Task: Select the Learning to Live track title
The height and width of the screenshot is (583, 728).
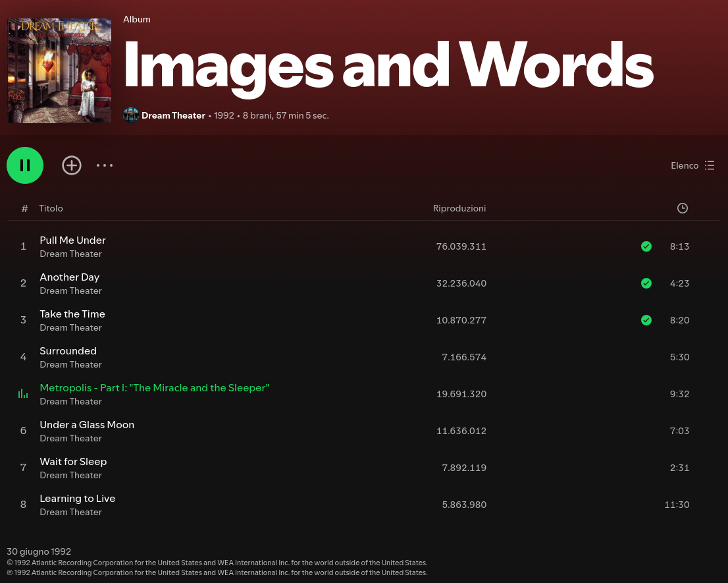Action: point(78,499)
